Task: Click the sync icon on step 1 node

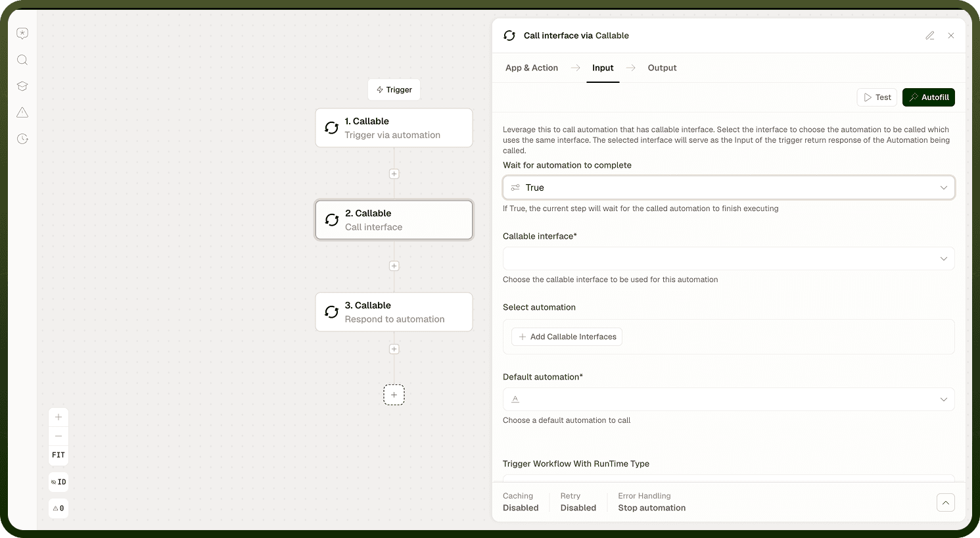Action: (332, 128)
